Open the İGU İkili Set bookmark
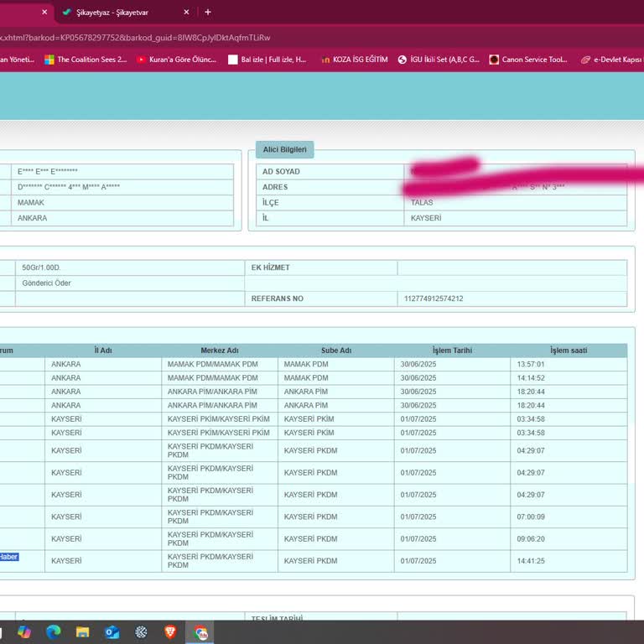The height and width of the screenshot is (644, 644). 439,60
